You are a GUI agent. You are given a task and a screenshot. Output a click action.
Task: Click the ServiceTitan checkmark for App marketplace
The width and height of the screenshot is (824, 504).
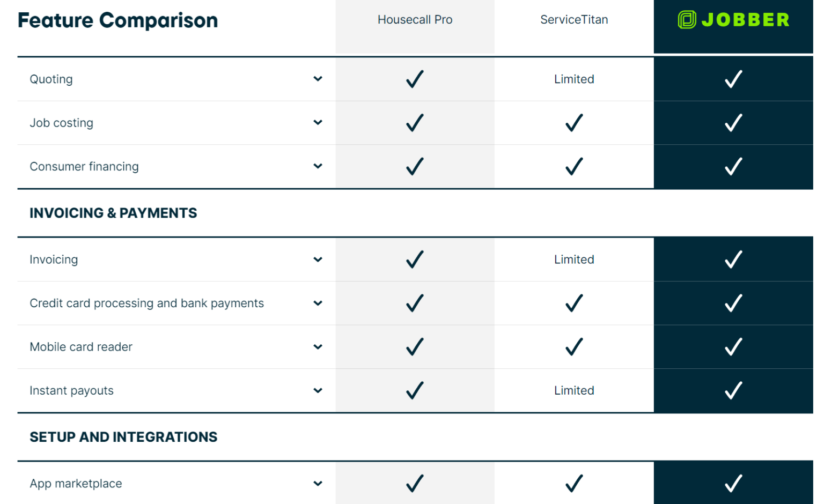pyautogui.click(x=573, y=483)
